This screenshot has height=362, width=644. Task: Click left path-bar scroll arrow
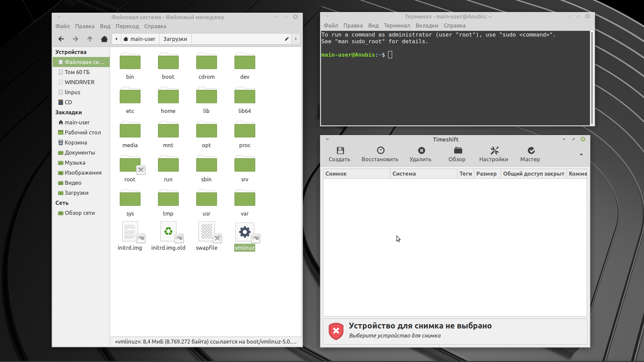pos(116,39)
